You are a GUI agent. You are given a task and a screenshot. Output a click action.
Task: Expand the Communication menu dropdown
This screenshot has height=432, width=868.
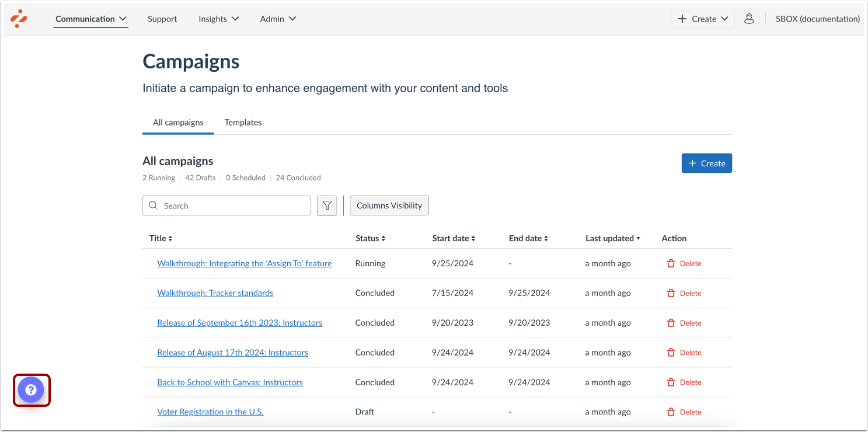(x=91, y=19)
